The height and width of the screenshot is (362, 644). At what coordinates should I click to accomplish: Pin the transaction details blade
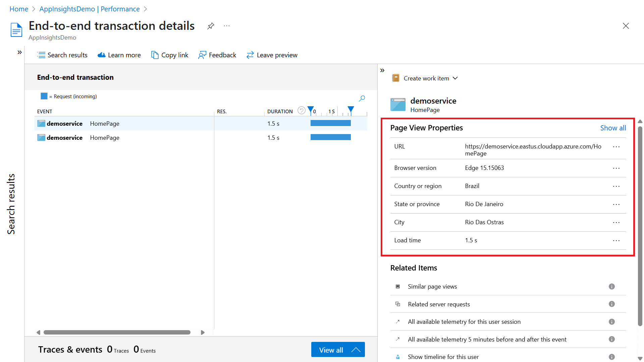tap(211, 26)
